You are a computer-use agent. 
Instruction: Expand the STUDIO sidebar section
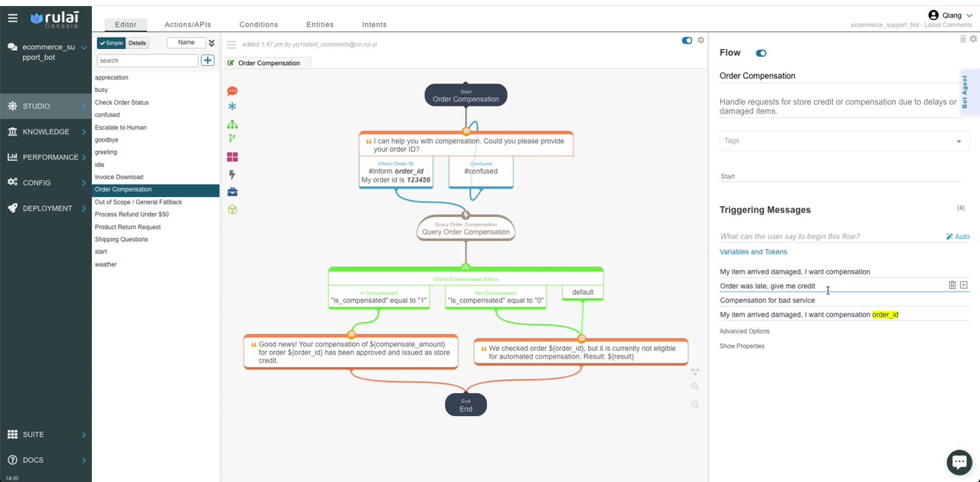coord(46,107)
